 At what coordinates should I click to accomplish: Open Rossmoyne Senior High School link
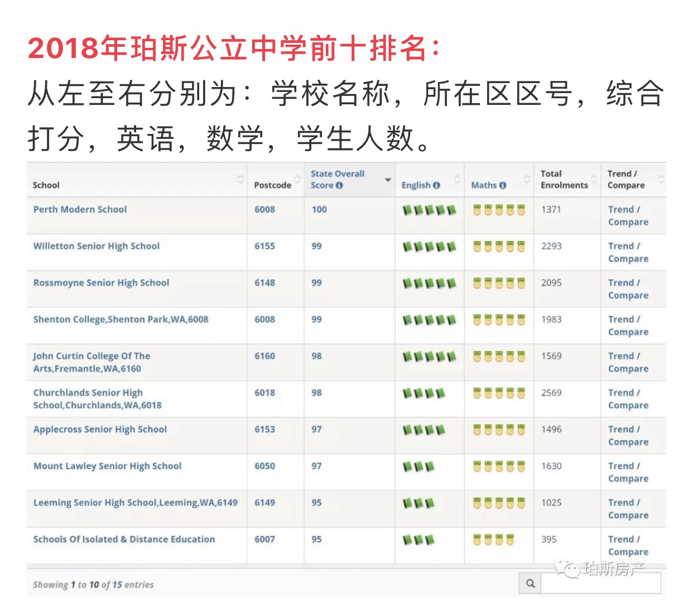[x=101, y=283]
